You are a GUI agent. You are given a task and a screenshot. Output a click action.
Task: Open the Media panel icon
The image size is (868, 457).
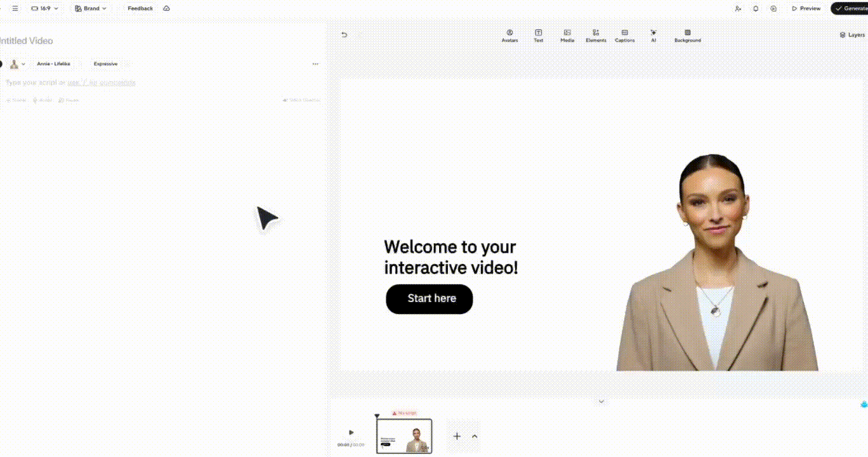tap(567, 36)
